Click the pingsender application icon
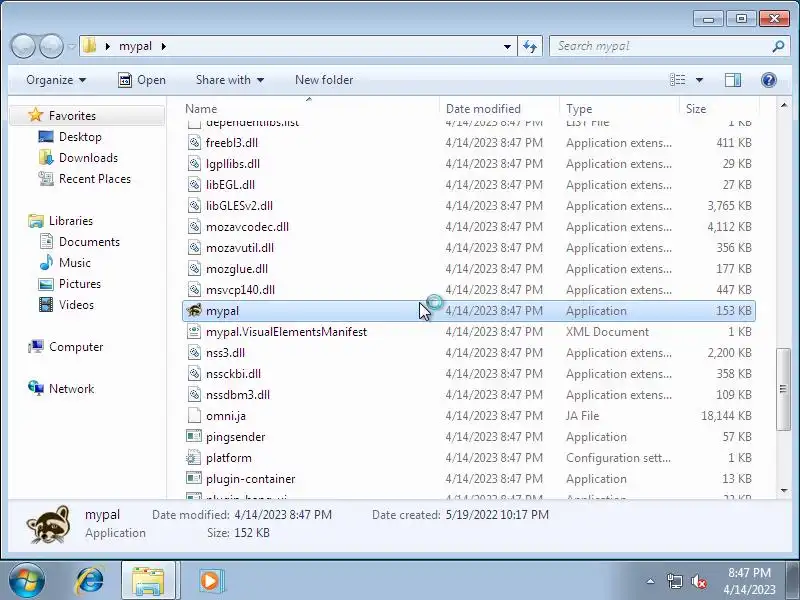 click(x=194, y=436)
